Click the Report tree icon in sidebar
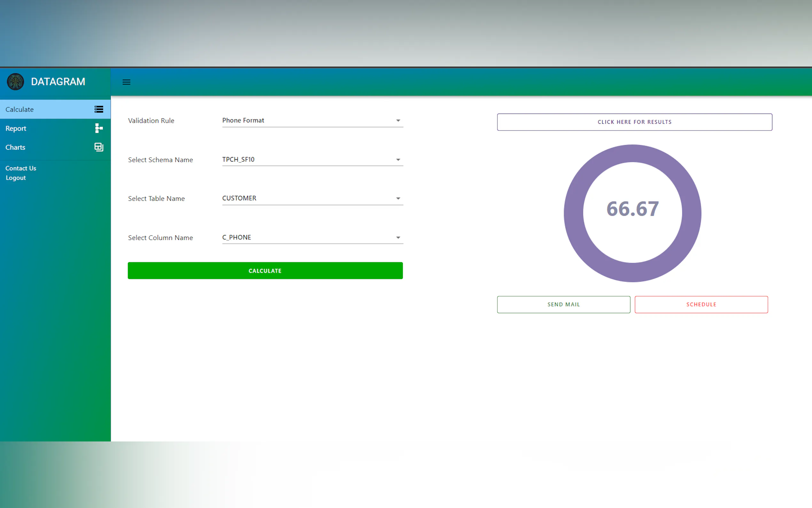The image size is (812, 508). point(99,128)
